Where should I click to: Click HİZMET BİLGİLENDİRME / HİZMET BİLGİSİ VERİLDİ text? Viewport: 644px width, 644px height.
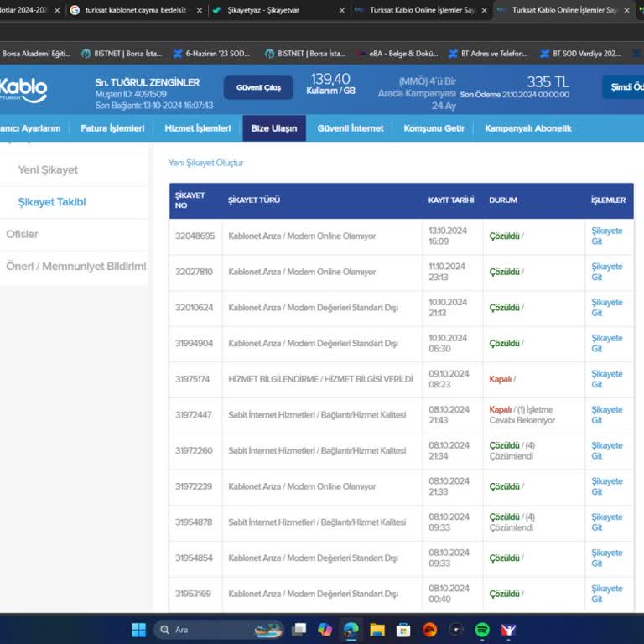click(x=321, y=379)
